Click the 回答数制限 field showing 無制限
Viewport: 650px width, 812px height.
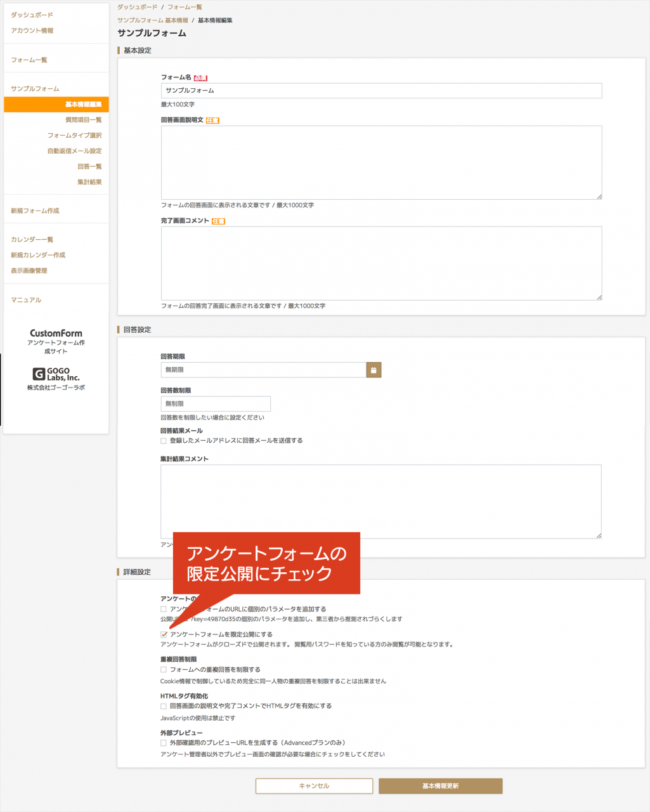pos(215,403)
